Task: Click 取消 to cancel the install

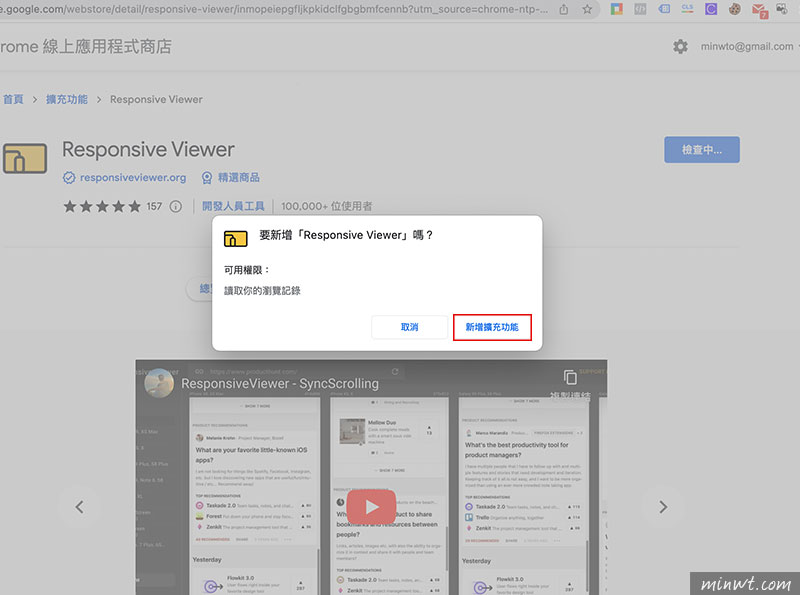Action: pos(409,327)
